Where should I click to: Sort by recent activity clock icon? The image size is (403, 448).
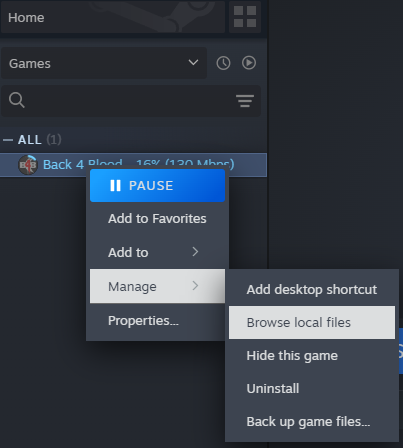[x=223, y=63]
